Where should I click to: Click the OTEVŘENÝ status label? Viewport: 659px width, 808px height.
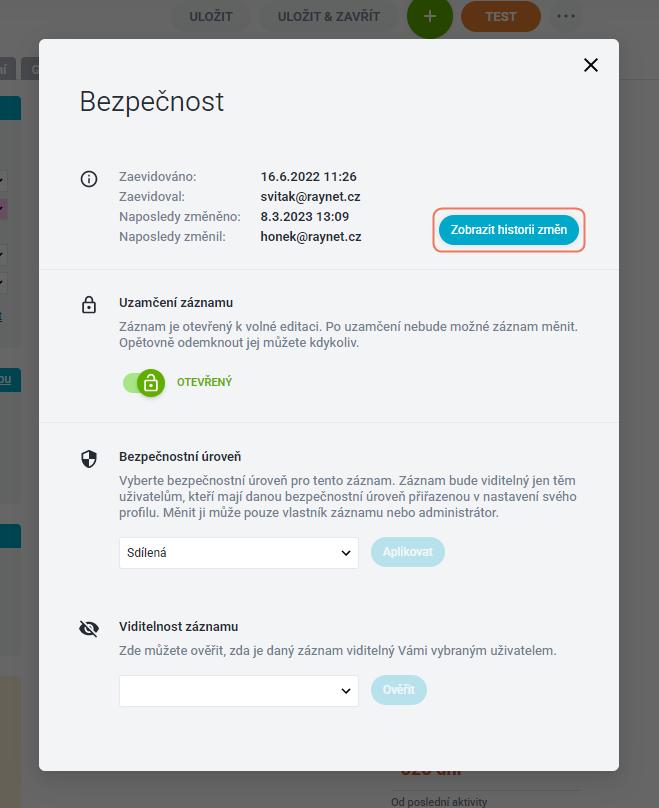tap(204, 382)
